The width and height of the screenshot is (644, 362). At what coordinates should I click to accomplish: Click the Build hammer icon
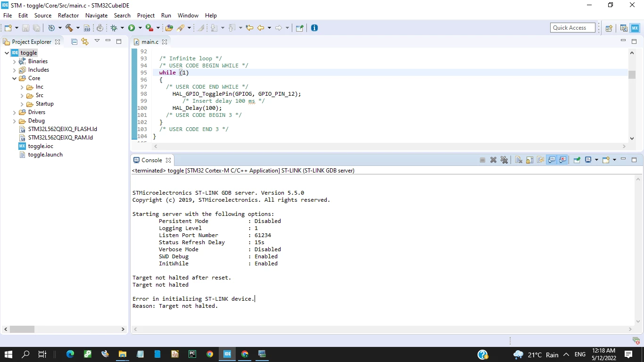point(69,28)
